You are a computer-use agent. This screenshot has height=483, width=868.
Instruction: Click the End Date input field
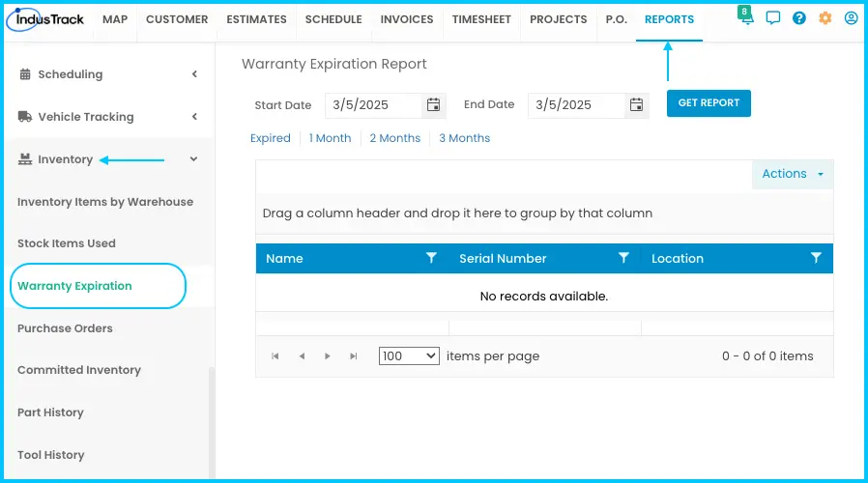click(577, 105)
